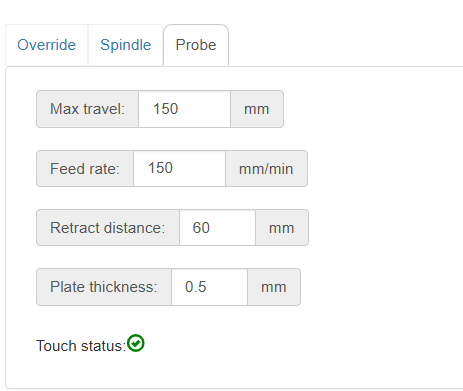
Task: Click the Retract distance label
Action: tap(108, 228)
